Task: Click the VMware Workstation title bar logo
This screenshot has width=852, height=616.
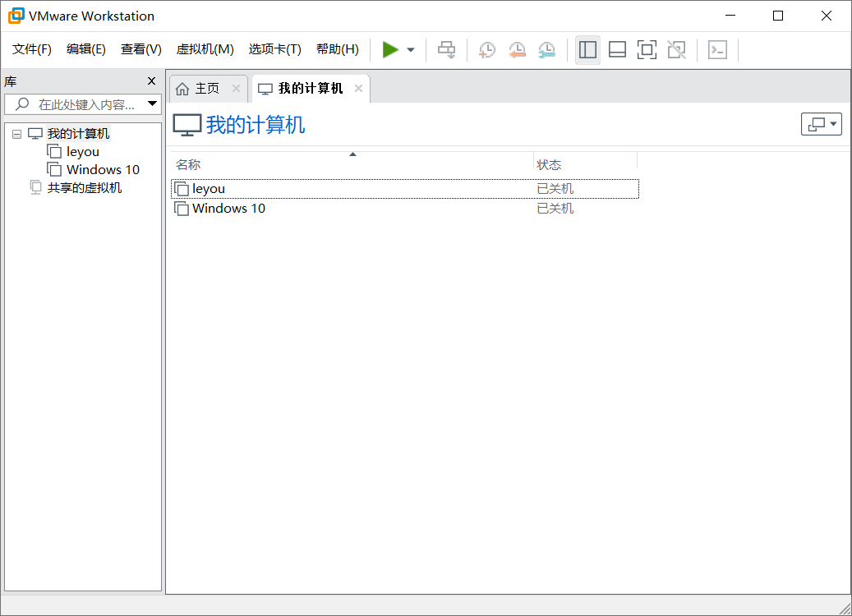Action: [16, 16]
